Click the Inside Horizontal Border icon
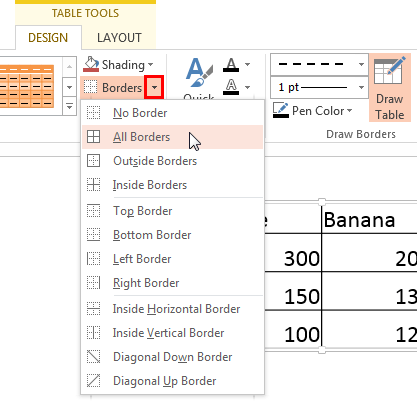The image size is (417, 403). pyautogui.click(x=93, y=309)
